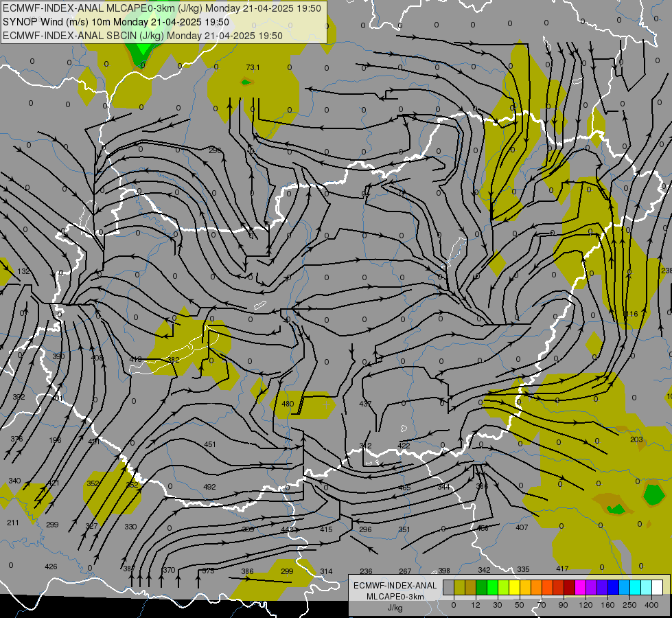Click the 480 value on the map

pyautogui.click(x=288, y=404)
